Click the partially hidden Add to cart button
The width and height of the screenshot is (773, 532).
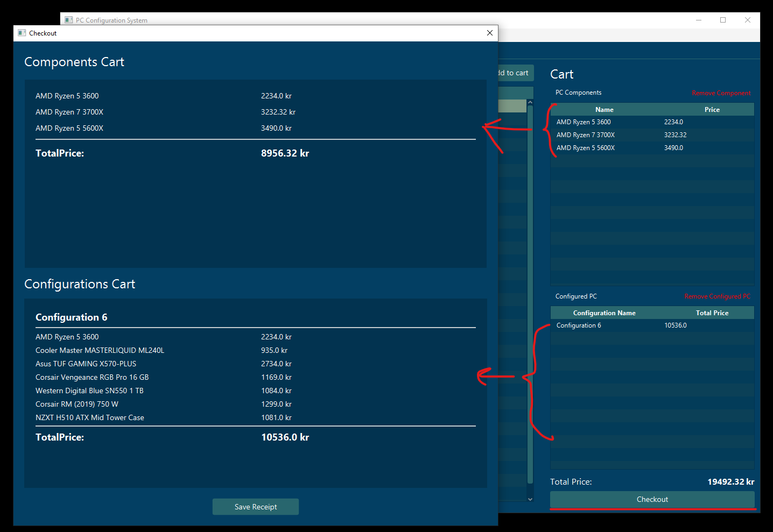[516, 73]
